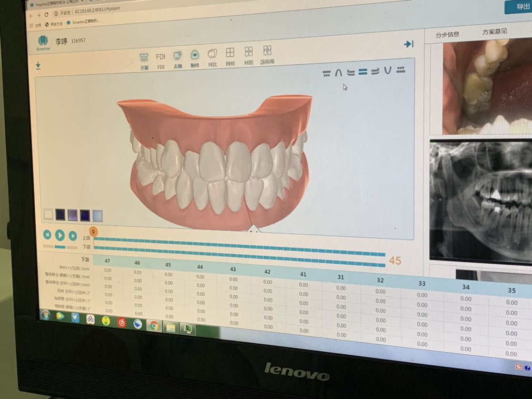Toggle the 附件 attachments icon
This screenshot has height=399, width=532.
tap(195, 59)
